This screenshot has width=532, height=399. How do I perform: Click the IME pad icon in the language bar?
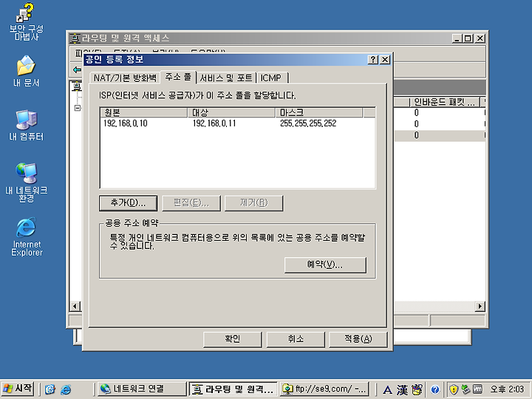pyautogui.click(x=417, y=389)
